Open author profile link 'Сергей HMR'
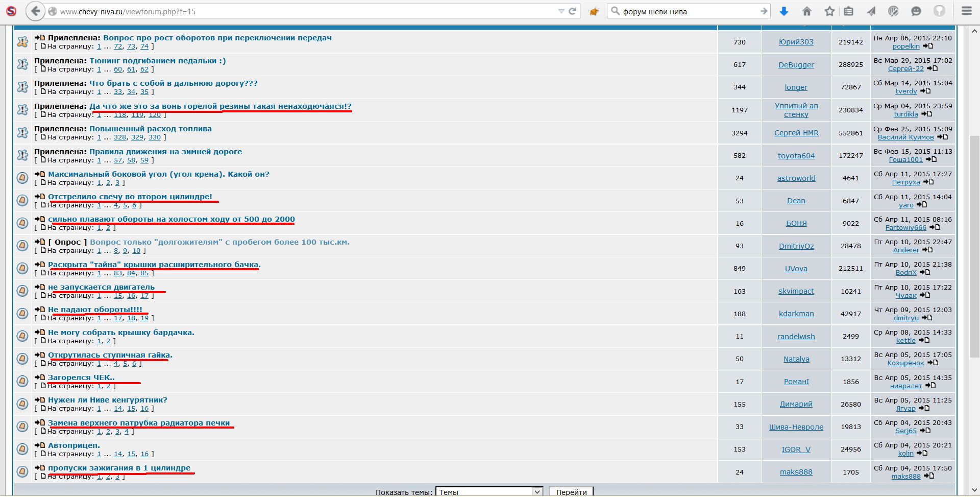 pyautogui.click(x=796, y=133)
